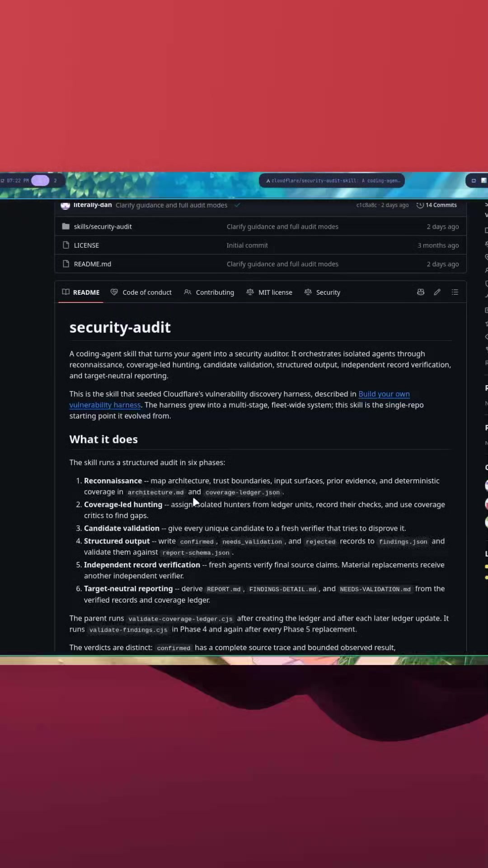The height and width of the screenshot is (868, 488).
Task: Click the bold 'Reconnaissance' list item
Action: tap(113, 481)
